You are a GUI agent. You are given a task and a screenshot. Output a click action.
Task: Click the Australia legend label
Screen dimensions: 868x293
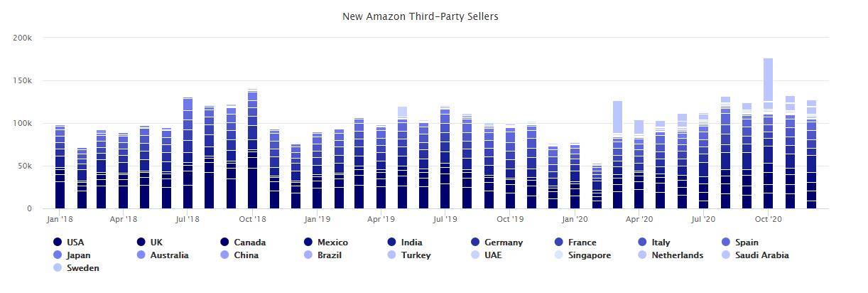coord(169,255)
